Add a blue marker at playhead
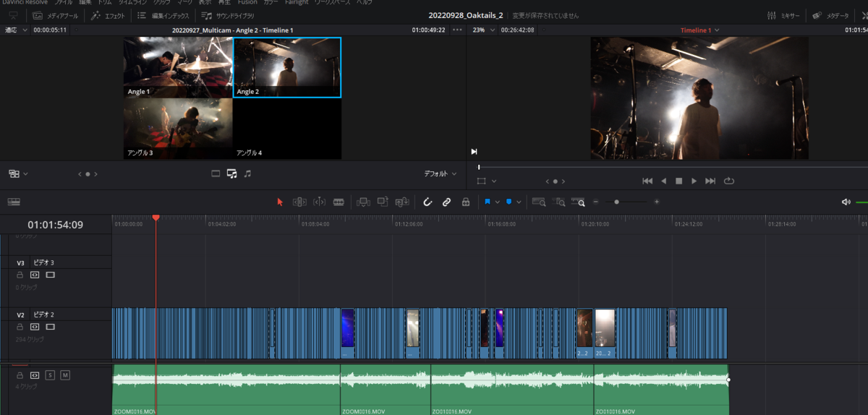 pyautogui.click(x=509, y=202)
